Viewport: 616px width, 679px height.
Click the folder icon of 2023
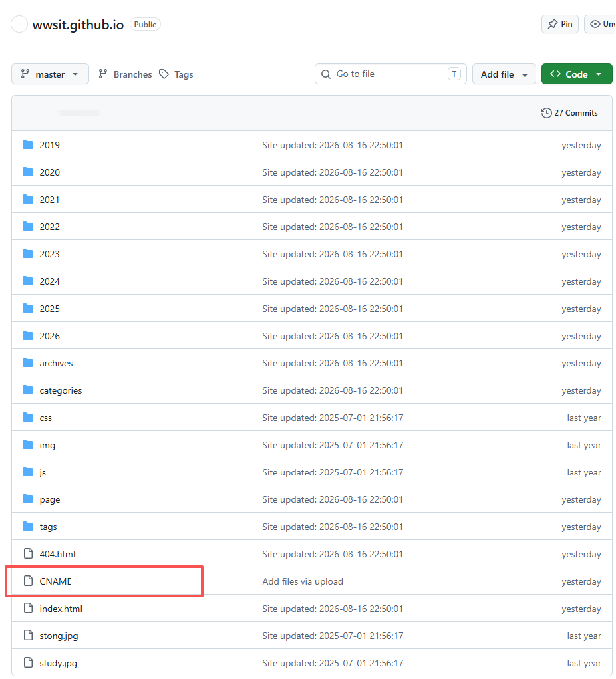pyautogui.click(x=28, y=254)
